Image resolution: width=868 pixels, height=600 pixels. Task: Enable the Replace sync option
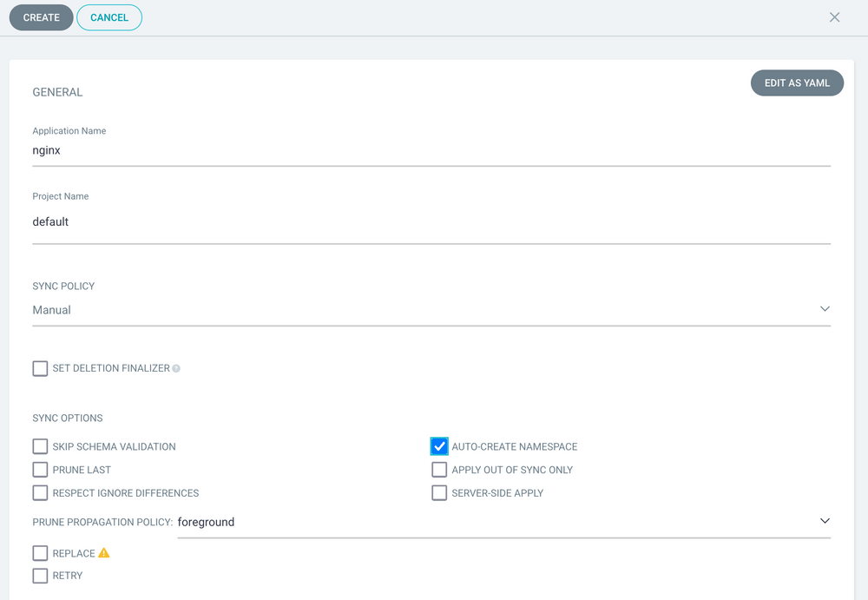coord(40,553)
